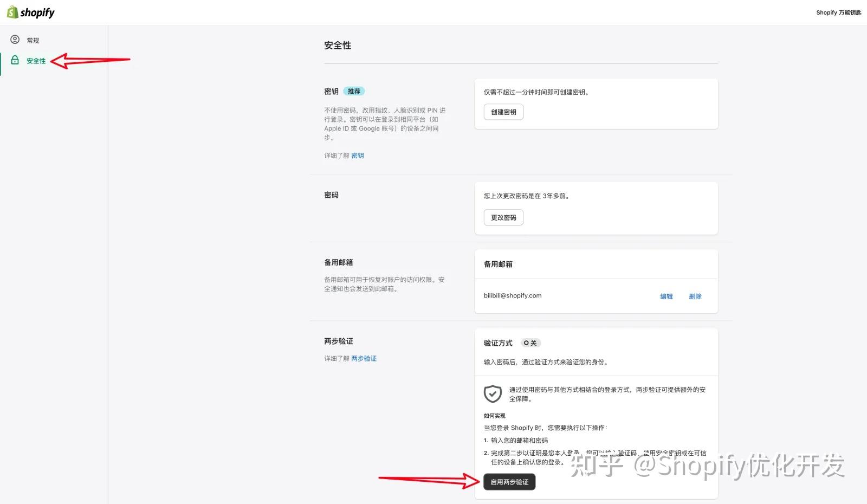Click the 两步验证 section heading
867x504 pixels.
(339, 341)
